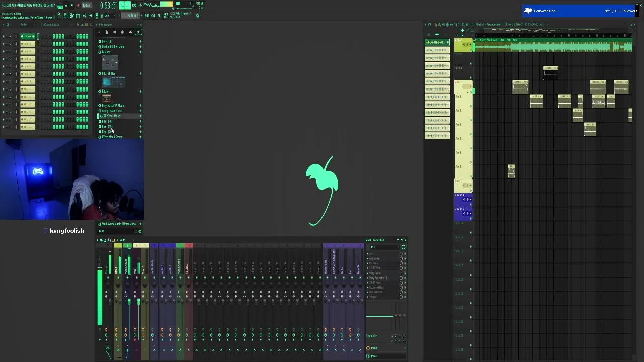644x362 pixels.
Task: Click the play/pause button in transport bar
Action: pyautogui.click(x=66, y=6)
